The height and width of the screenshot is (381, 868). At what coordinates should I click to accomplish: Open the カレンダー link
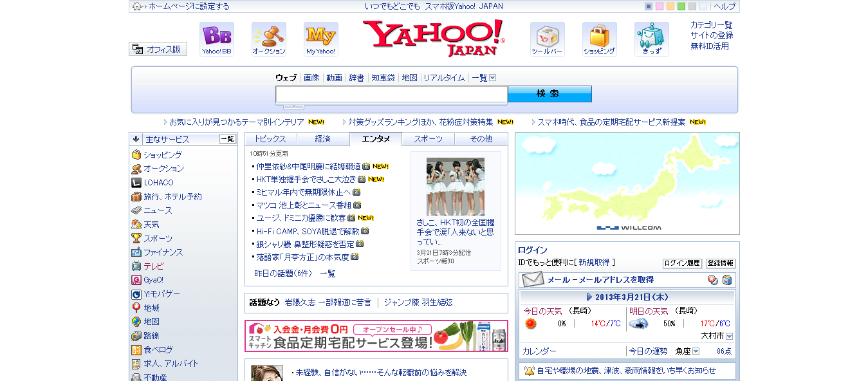point(539,351)
